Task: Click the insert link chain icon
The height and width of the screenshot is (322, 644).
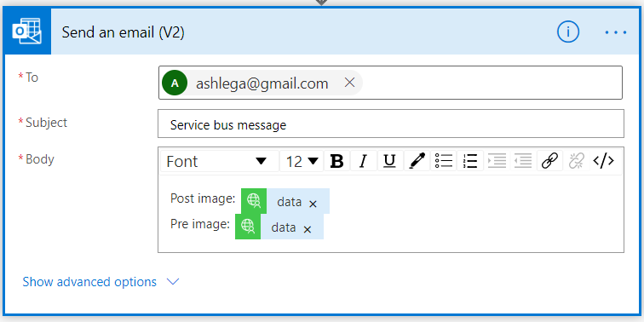Action: pos(549,161)
